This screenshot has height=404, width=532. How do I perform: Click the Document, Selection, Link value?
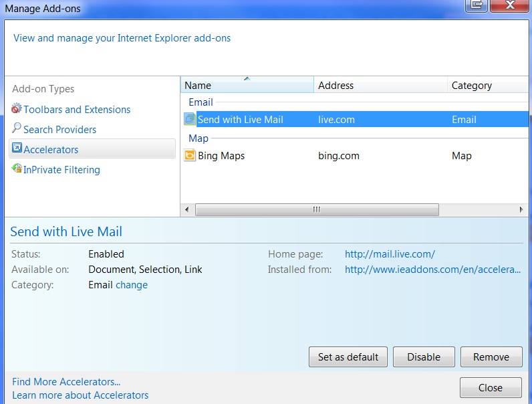[145, 269]
